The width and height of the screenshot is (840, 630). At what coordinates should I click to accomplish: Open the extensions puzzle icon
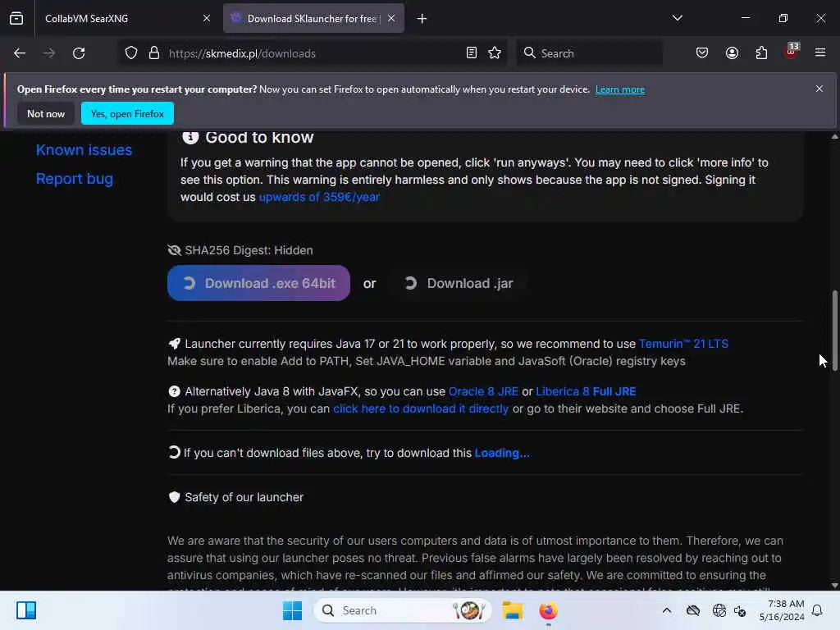[761, 53]
